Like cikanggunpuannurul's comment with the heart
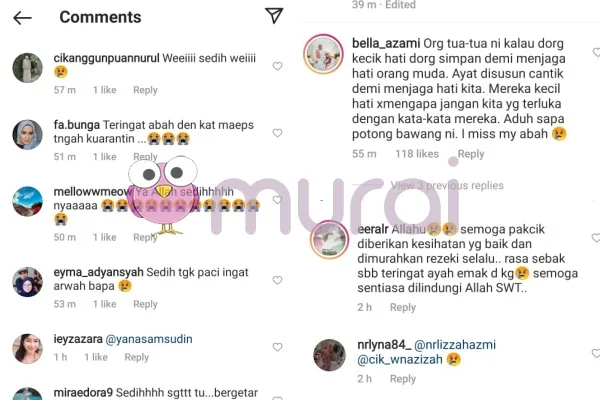Viewport: 600px width, 400px height. (277, 66)
